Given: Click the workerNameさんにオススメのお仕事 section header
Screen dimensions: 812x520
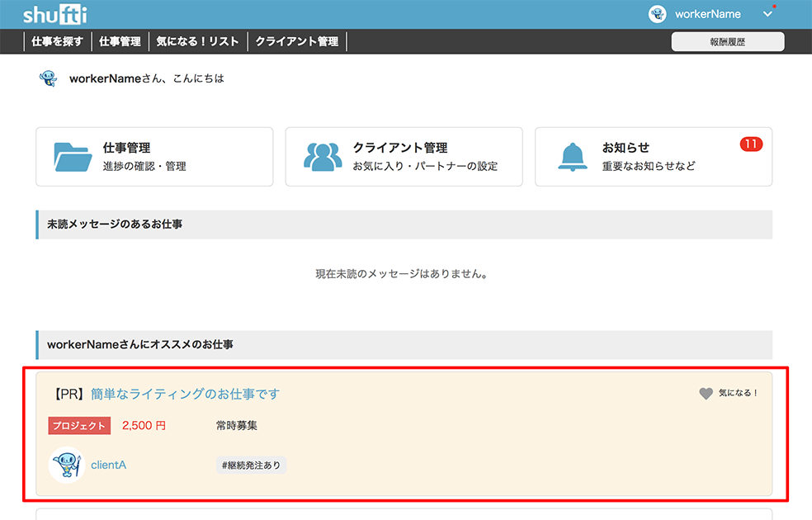Looking at the screenshot, I should [404, 345].
